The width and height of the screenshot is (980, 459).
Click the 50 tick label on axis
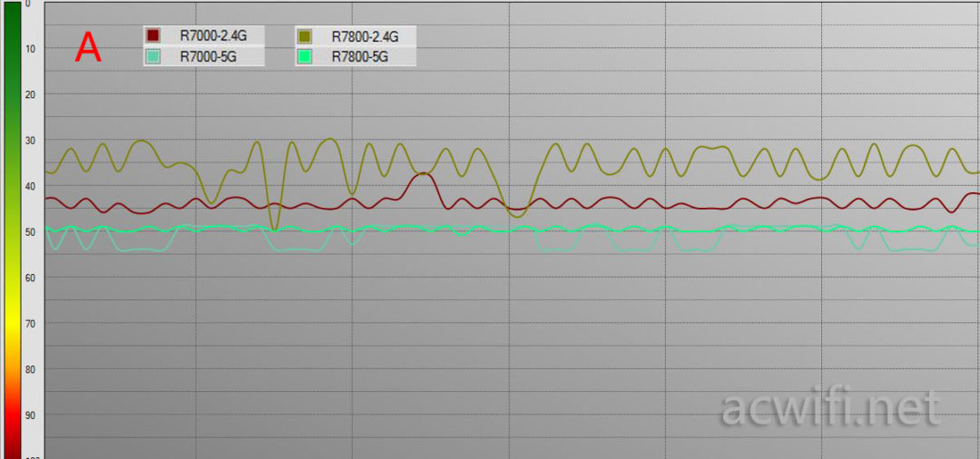32,231
